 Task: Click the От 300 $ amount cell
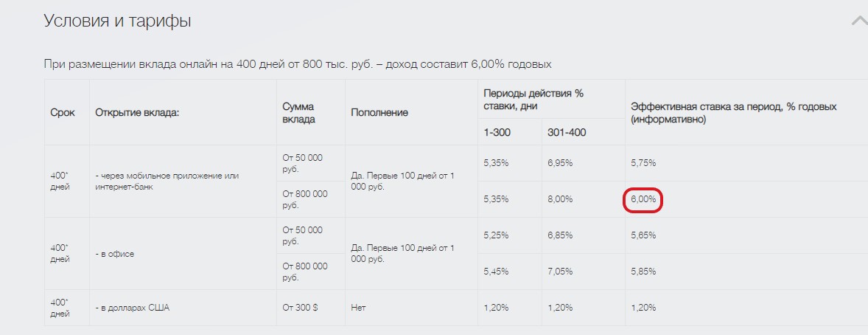[x=300, y=307]
